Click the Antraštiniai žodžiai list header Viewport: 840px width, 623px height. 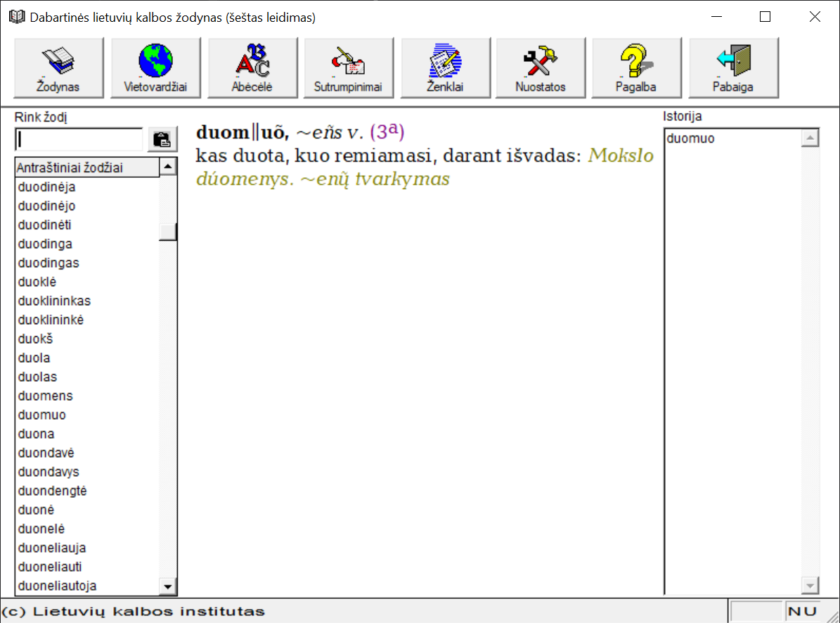click(86, 167)
